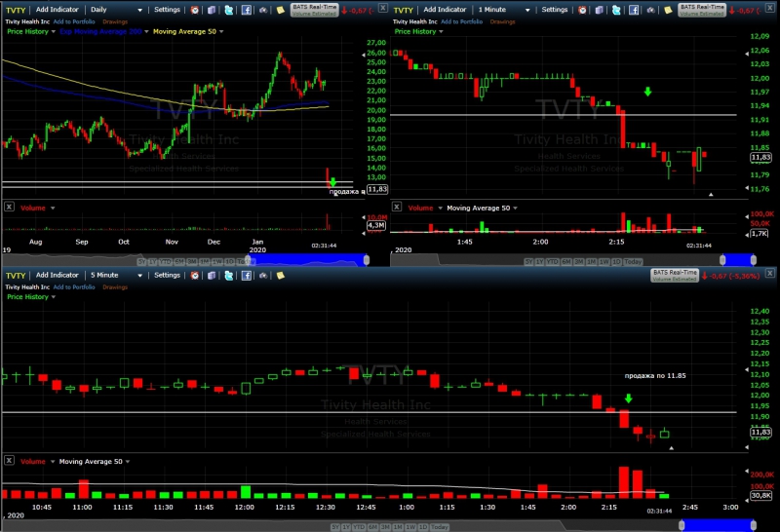This screenshot has height=532, width=780.
Task: Open the yellow sticky note icon in 5 Minute chart
Action: pos(281,276)
